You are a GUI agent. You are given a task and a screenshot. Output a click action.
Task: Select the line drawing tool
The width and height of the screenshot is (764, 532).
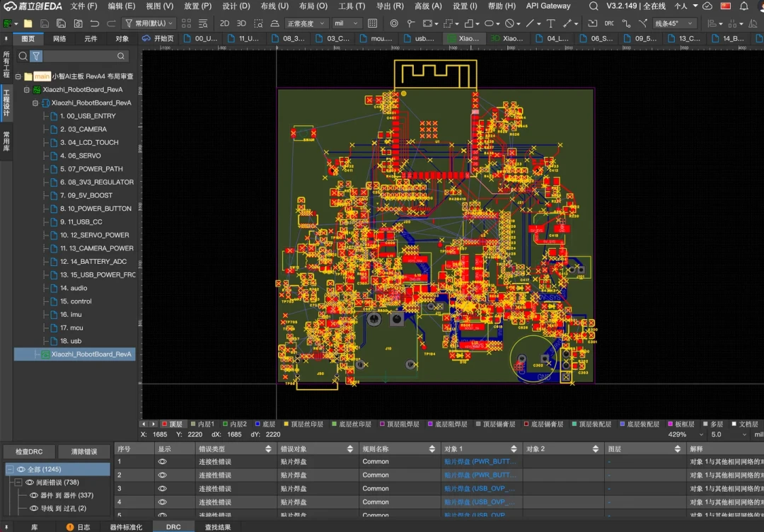[x=530, y=23]
